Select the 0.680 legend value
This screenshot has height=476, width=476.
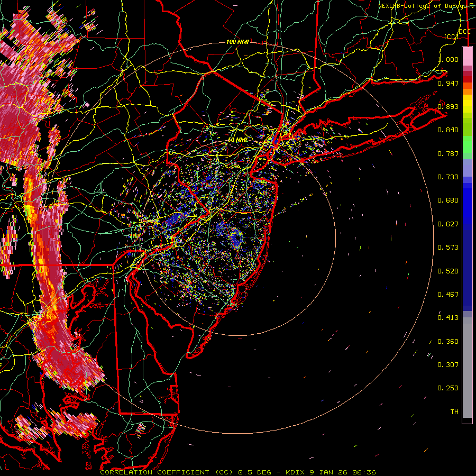[x=448, y=200]
